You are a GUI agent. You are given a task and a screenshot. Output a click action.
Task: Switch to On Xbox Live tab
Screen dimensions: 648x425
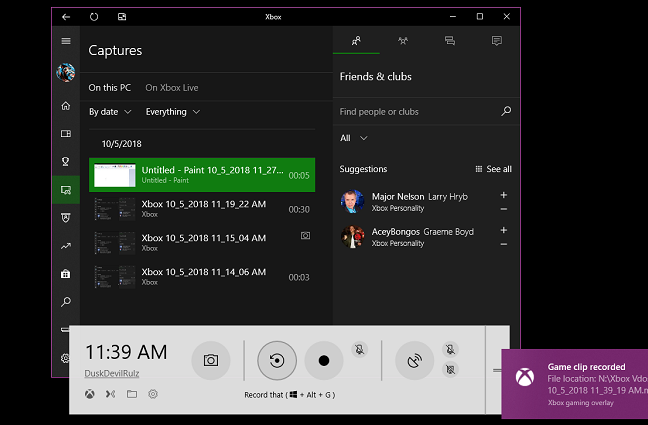pyautogui.click(x=172, y=88)
